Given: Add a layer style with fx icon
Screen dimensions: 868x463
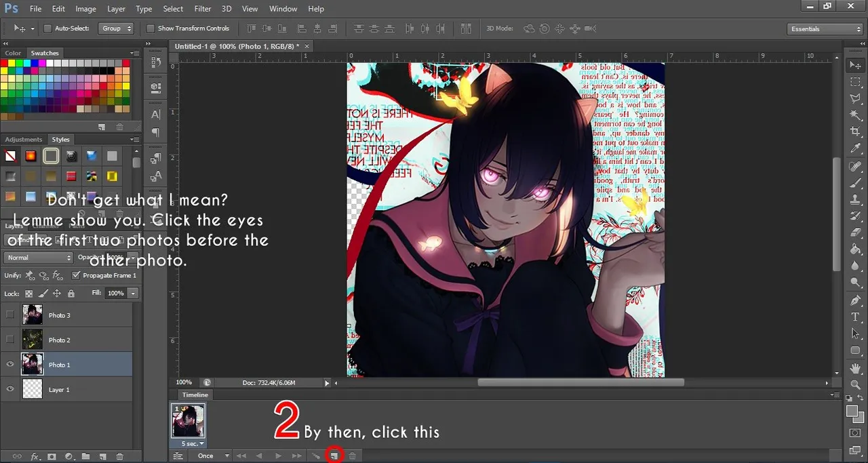Looking at the screenshot, I should pos(35,457).
